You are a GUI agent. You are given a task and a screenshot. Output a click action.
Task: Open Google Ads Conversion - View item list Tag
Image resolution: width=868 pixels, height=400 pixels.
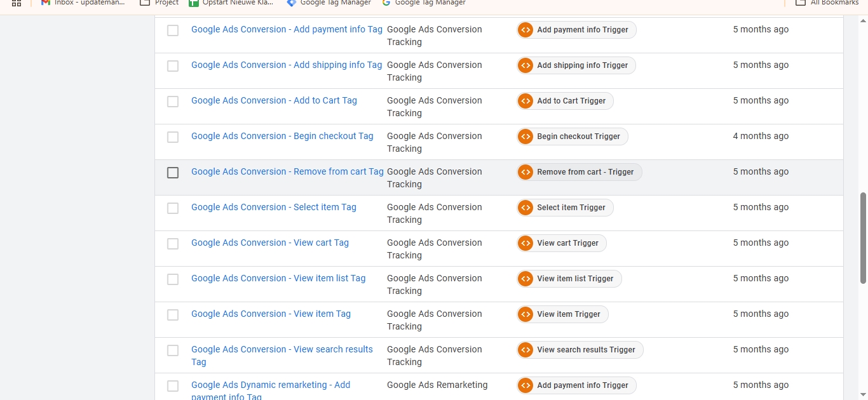pos(278,278)
